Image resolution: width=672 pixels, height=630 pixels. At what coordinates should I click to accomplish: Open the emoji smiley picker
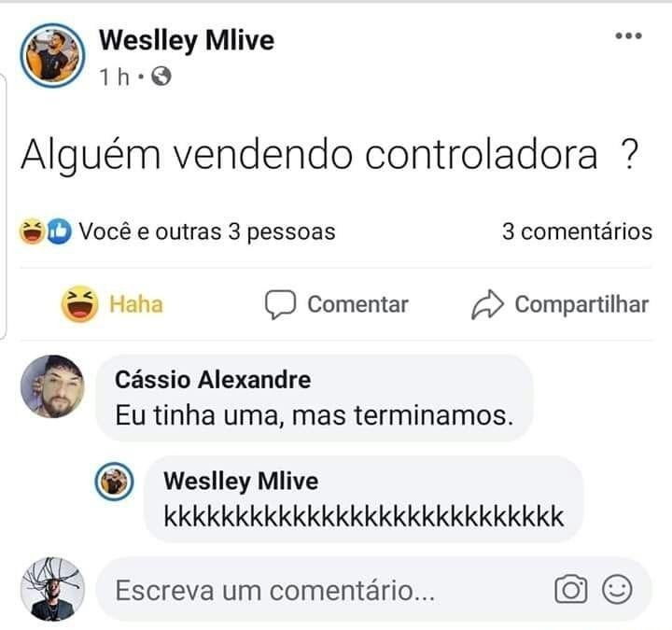(x=617, y=590)
